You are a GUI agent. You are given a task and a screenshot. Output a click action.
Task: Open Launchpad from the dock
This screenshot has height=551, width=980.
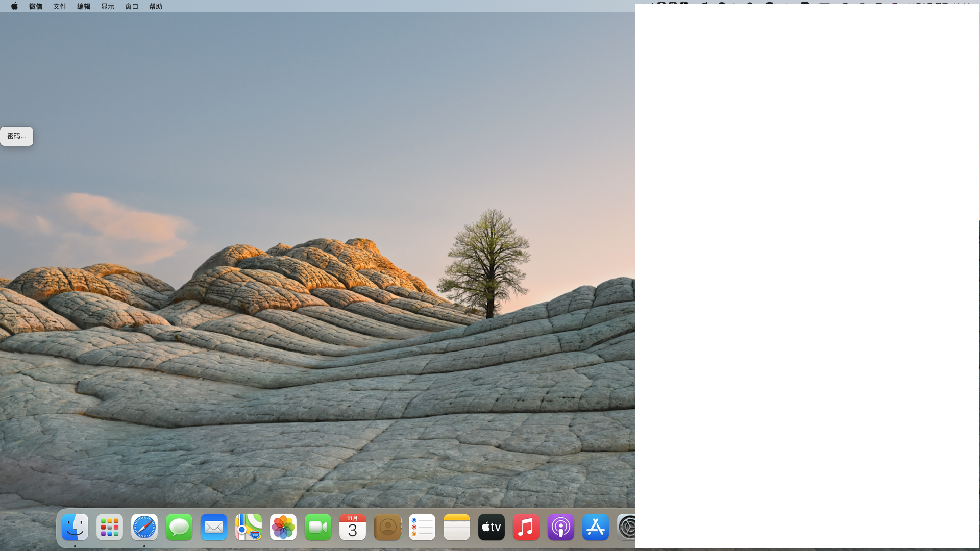[110, 528]
